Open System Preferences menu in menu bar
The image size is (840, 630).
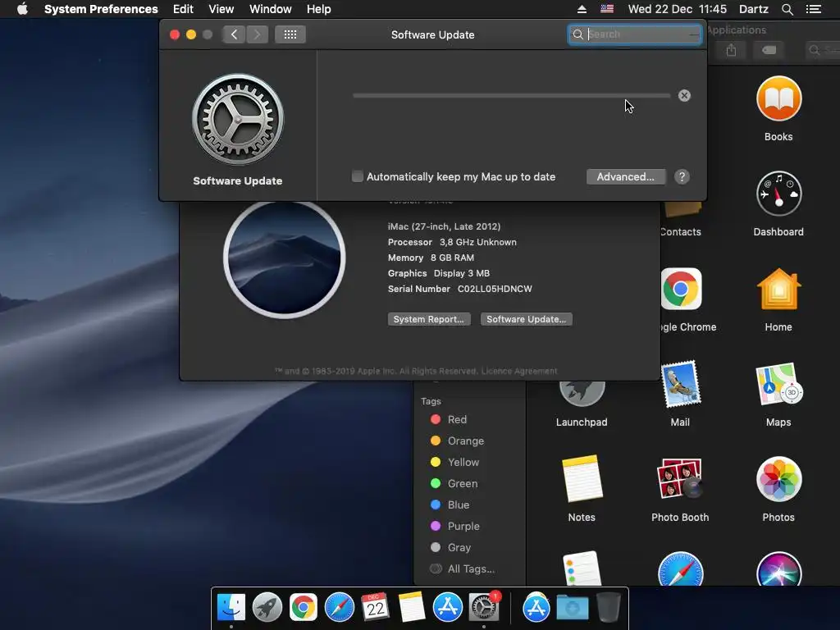coord(101,9)
